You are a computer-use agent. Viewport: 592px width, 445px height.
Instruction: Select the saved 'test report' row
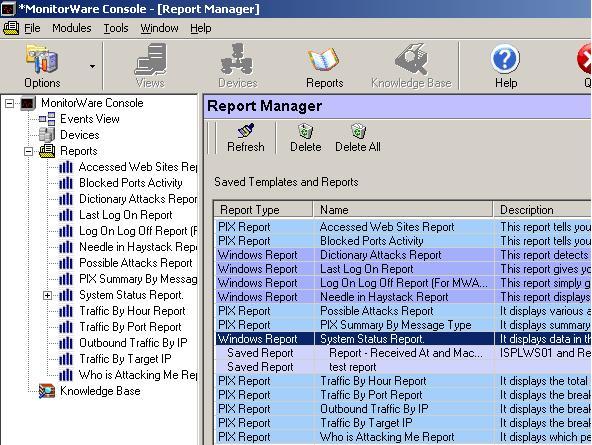[x=403, y=367]
